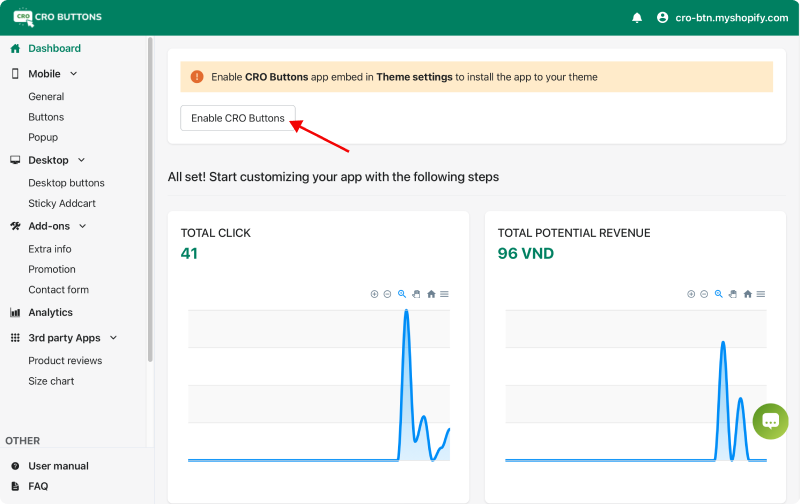Click the sidebar vertical scrollbar
800x504 pixels.
[151, 200]
